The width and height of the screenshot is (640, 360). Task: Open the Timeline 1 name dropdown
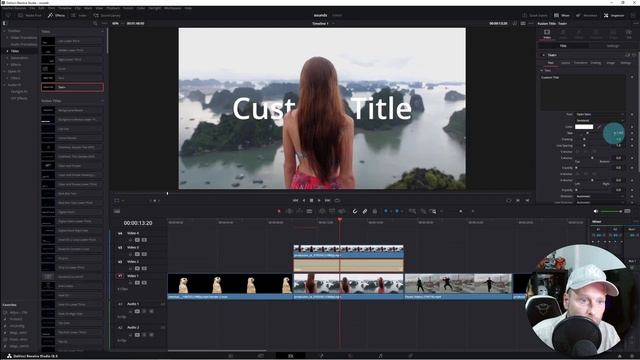point(323,24)
